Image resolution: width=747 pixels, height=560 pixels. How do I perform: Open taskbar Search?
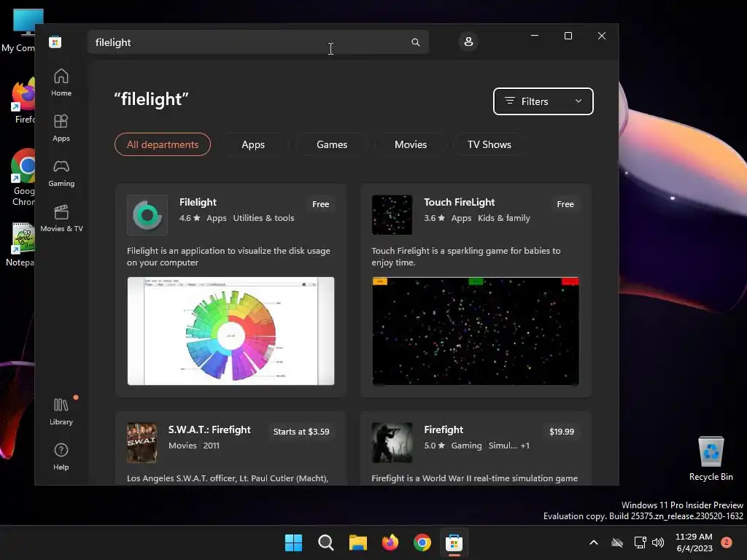326,542
